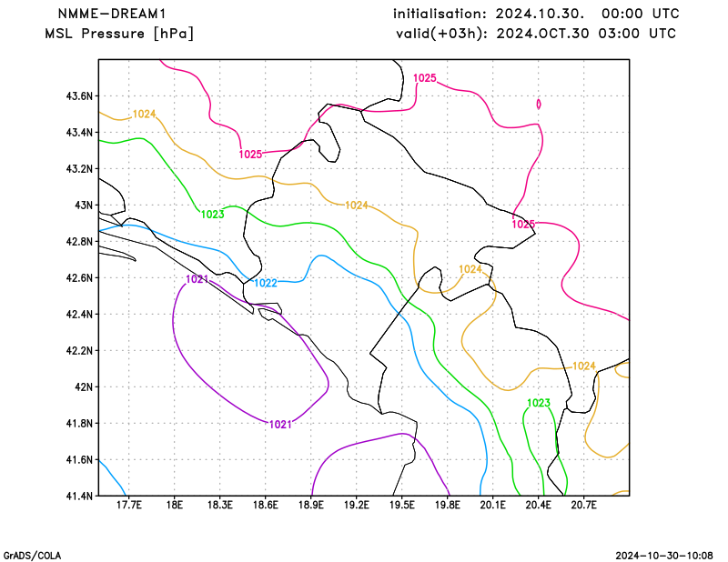
Task: Click the 42.2N latitude label
Action: click(79, 351)
